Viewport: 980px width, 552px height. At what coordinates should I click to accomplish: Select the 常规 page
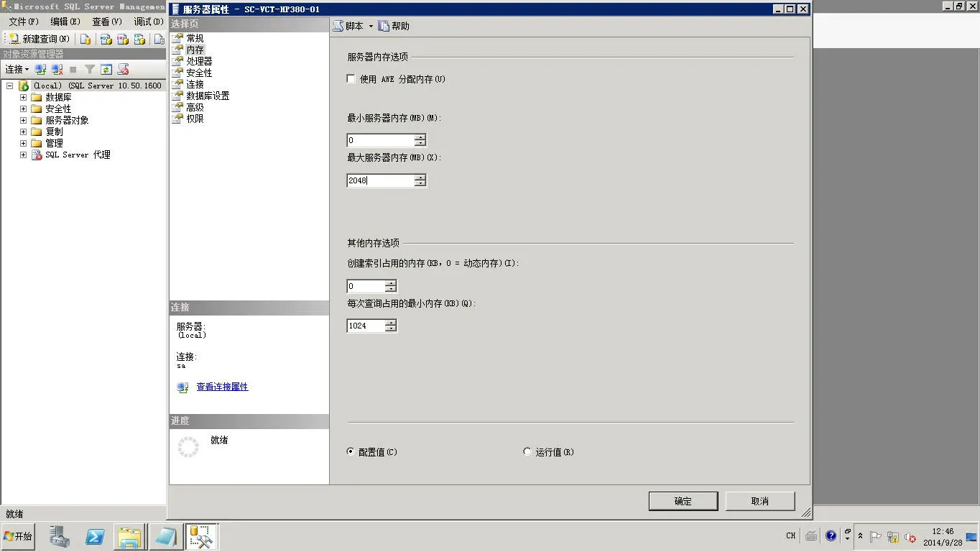pyautogui.click(x=195, y=38)
